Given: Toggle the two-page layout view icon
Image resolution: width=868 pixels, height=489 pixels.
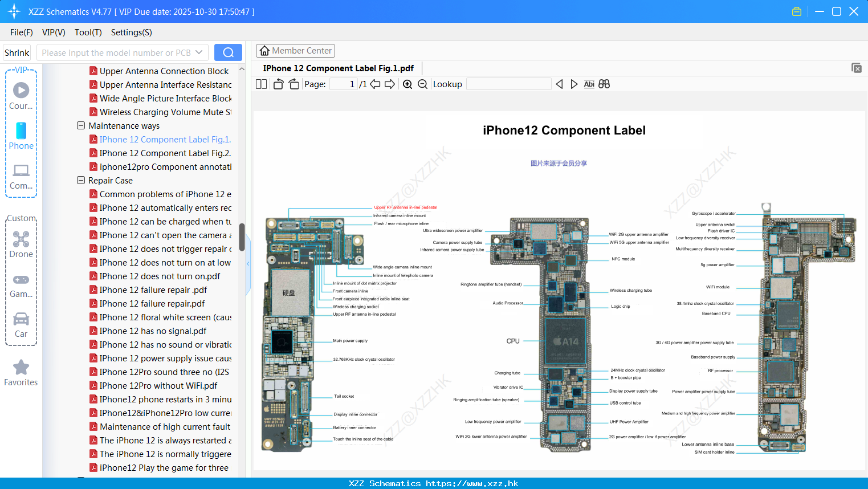Looking at the screenshot, I should click(x=262, y=84).
